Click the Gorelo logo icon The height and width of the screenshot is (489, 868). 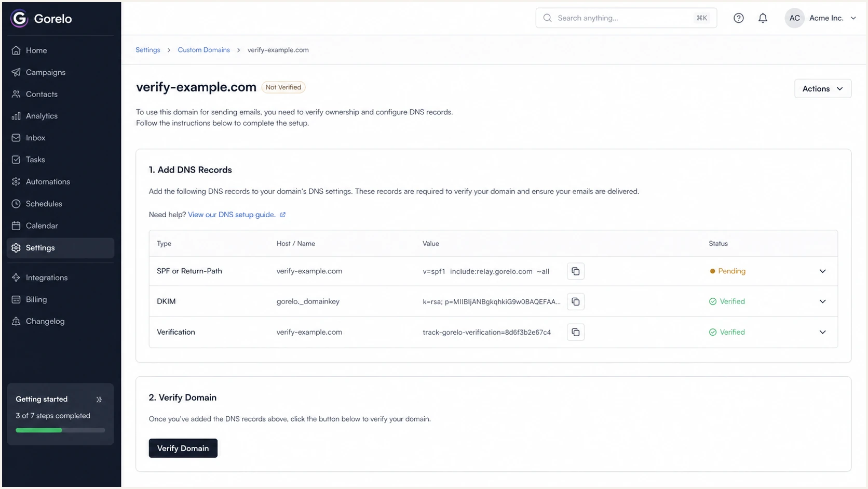pyautogui.click(x=19, y=19)
